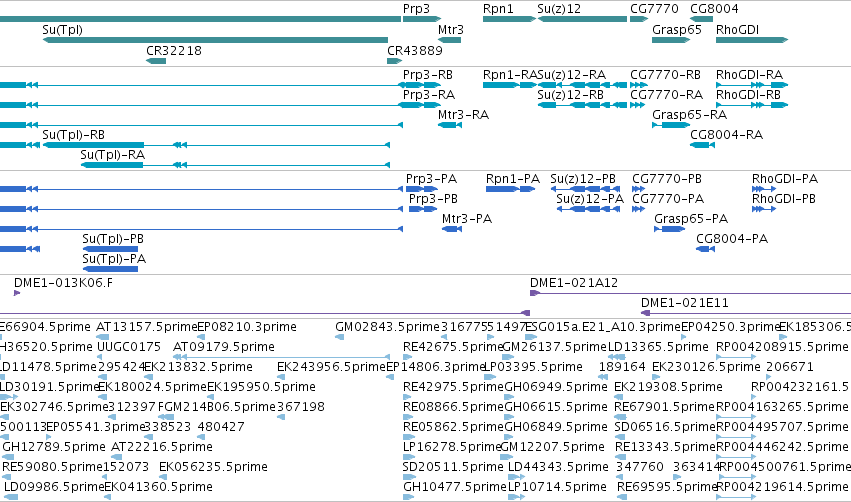The height and width of the screenshot is (502, 851).
Task: Select the Prp3 gene feature
Action: point(422,19)
